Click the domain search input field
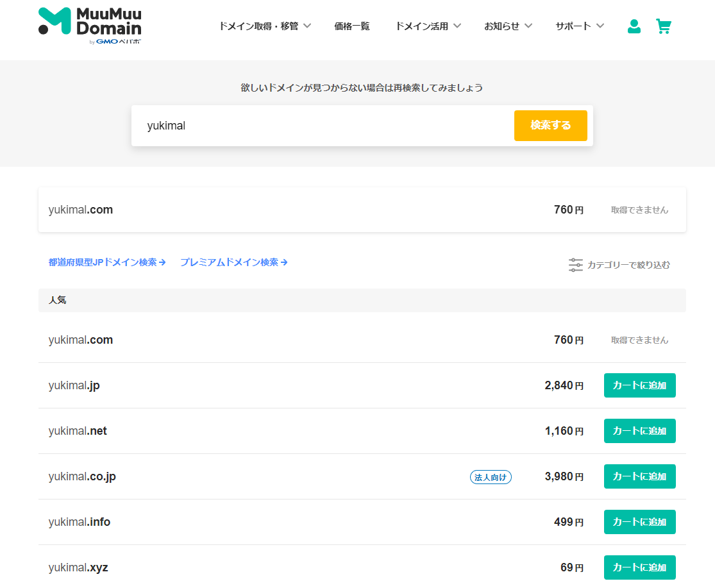This screenshot has width=715, height=588. point(321,126)
